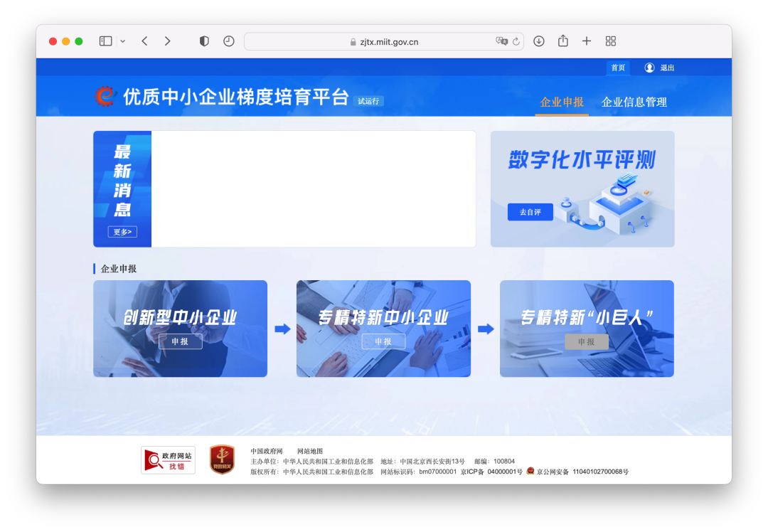Screen dimensions: 768x532
Task: Click 申报 on the 专精特新中小企业 card
Action: point(383,341)
